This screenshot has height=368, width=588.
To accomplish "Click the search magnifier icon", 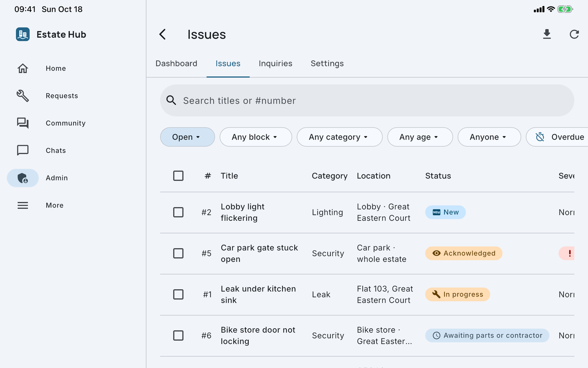I will tap(171, 101).
